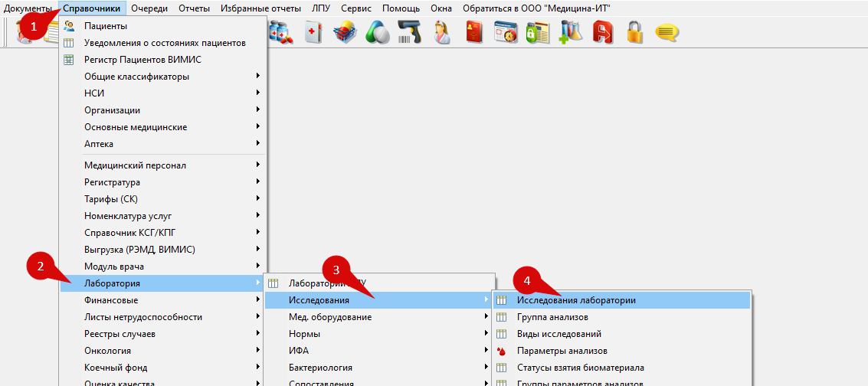Open the yellow chat bubble icon
868x386 pixels.
click(x=667, y=32)
